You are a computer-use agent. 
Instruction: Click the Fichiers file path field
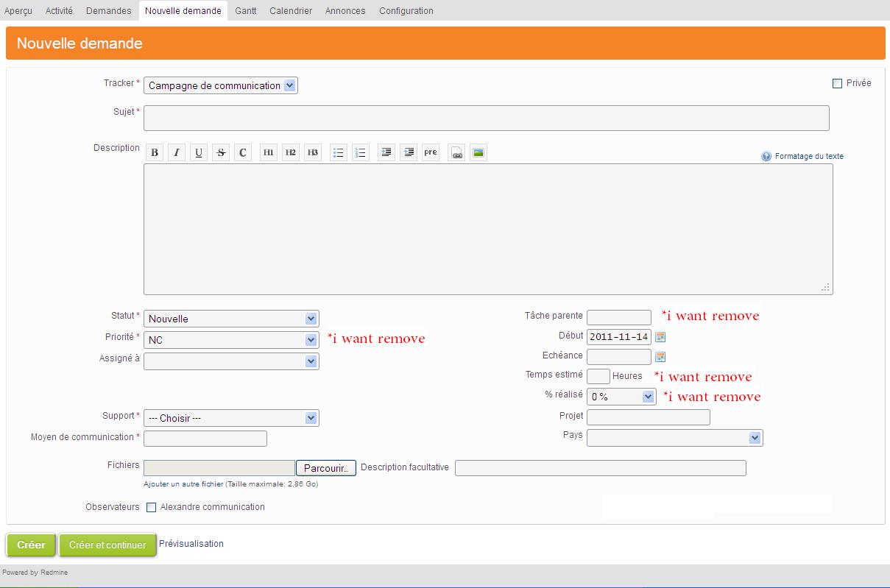tap(219, 468)
